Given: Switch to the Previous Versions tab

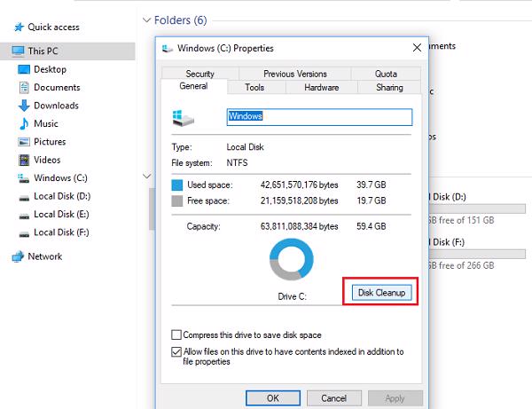Looking at the screenshot, I should 295,74.
